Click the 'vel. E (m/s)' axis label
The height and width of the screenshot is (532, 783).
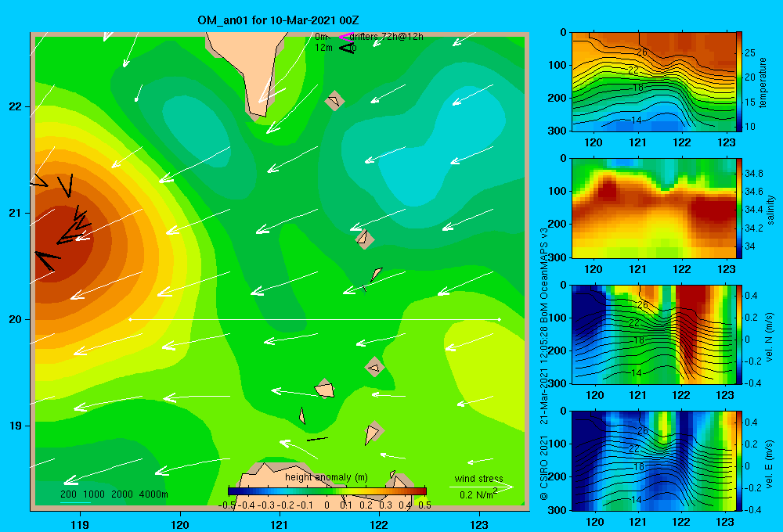(770, 463)
